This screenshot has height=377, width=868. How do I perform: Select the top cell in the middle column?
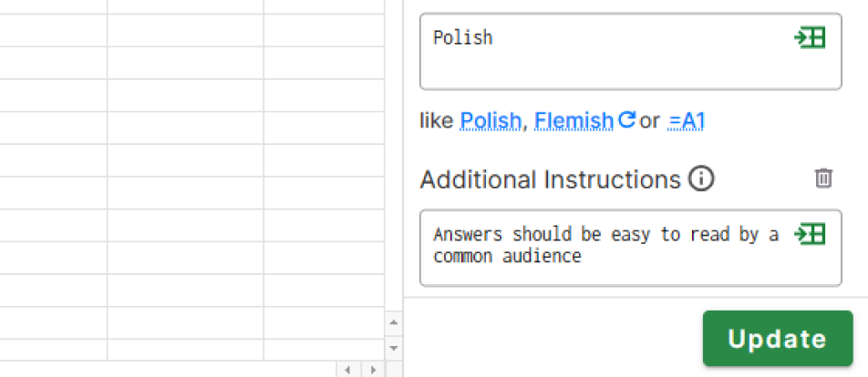pyautogui.click(x=185, y=7)
